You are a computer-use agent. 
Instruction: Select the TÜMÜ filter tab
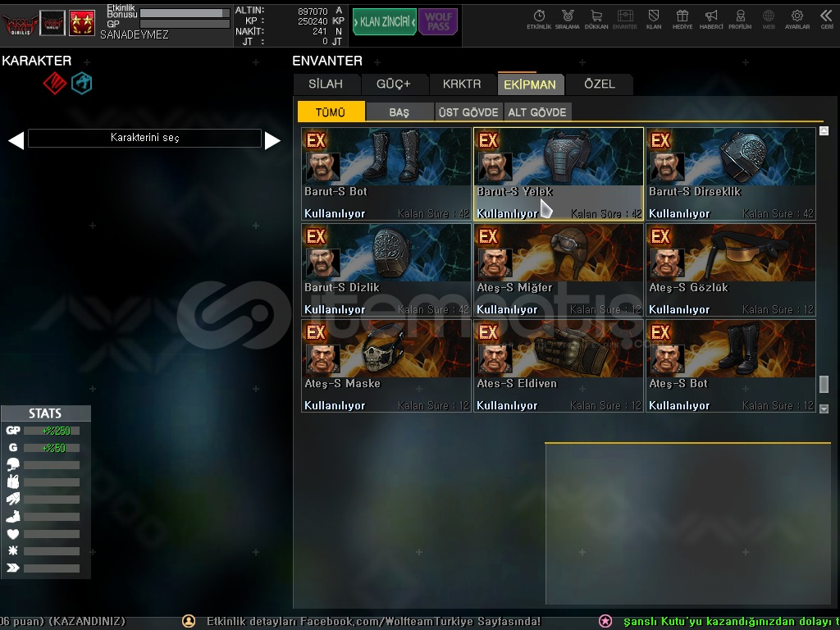point(331,112)
